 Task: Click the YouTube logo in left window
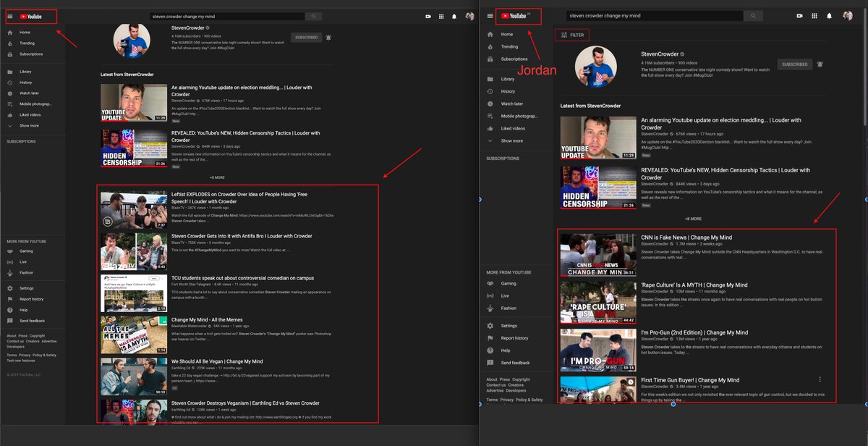click(x=31, y=16)
